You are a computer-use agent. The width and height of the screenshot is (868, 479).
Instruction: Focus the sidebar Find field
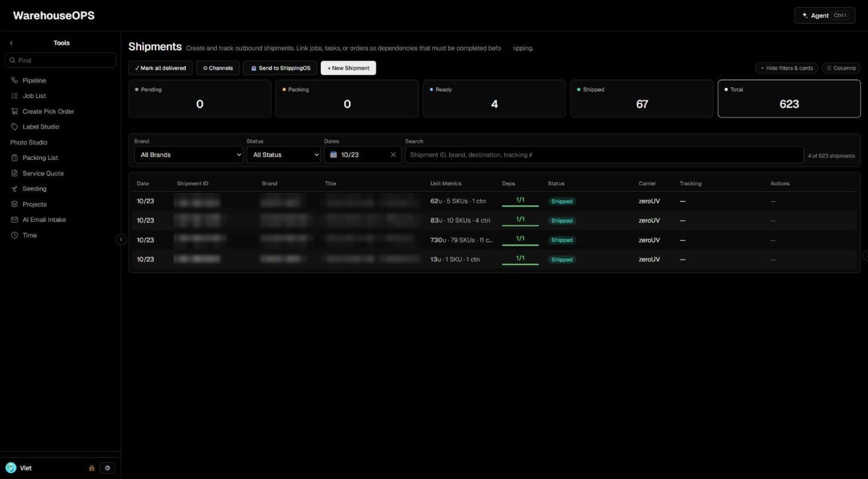[x=60, y=60]
